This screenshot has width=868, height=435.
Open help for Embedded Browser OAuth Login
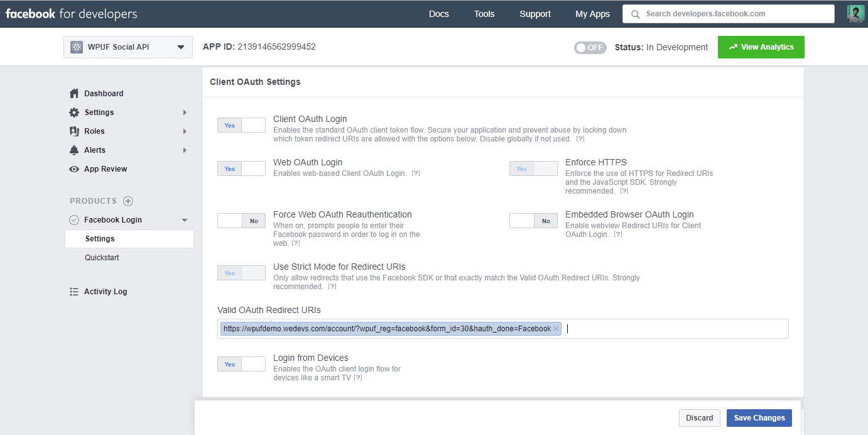(618, 234)
